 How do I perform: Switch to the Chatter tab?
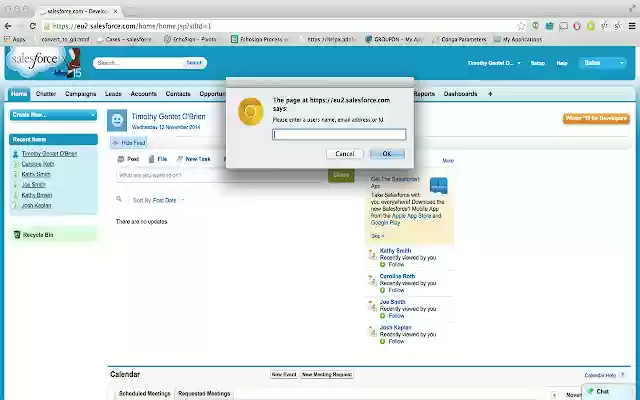click(x=46, y=94)
